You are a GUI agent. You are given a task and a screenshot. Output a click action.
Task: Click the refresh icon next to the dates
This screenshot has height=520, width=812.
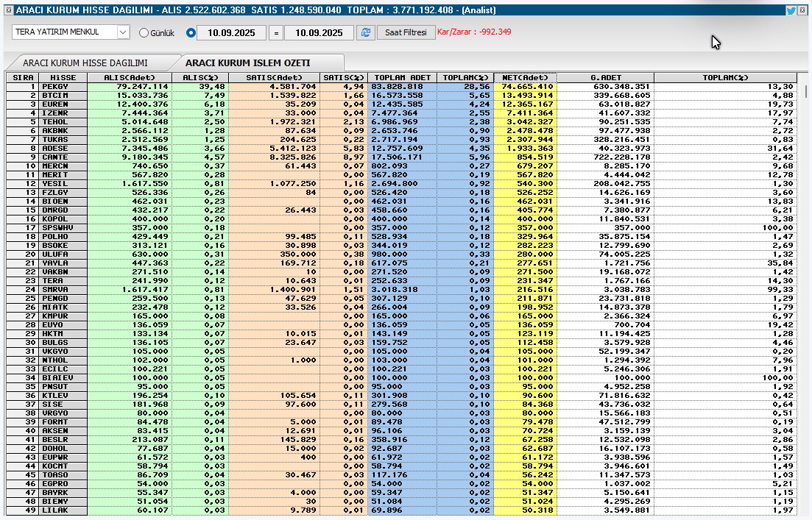[x=366, y=32]
